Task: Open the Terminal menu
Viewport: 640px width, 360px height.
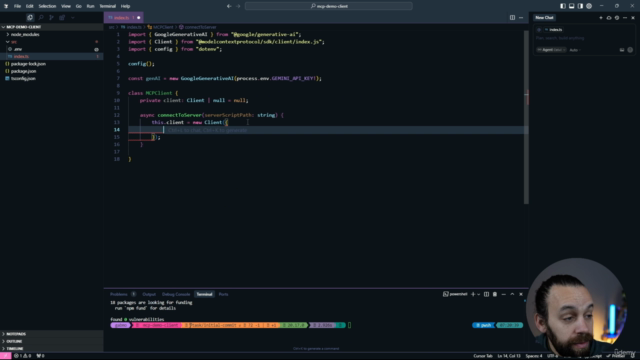Action: point(108,6)
